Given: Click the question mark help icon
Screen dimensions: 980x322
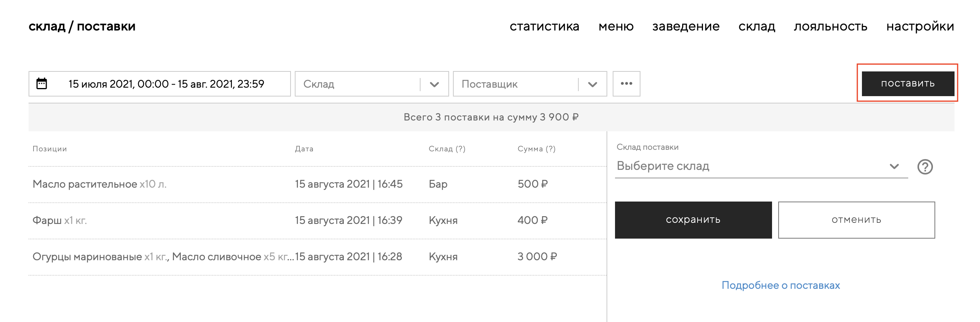Looking at the screenshot, I should click(925, 167).
